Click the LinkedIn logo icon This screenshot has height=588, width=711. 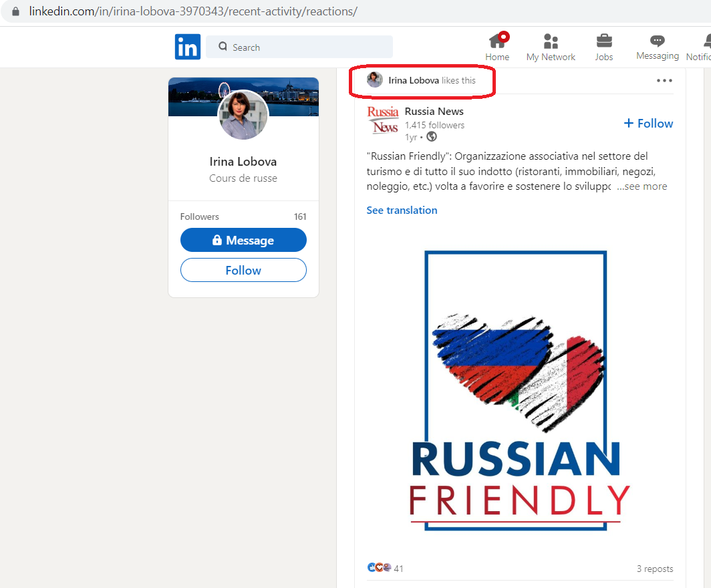point(188,47)
